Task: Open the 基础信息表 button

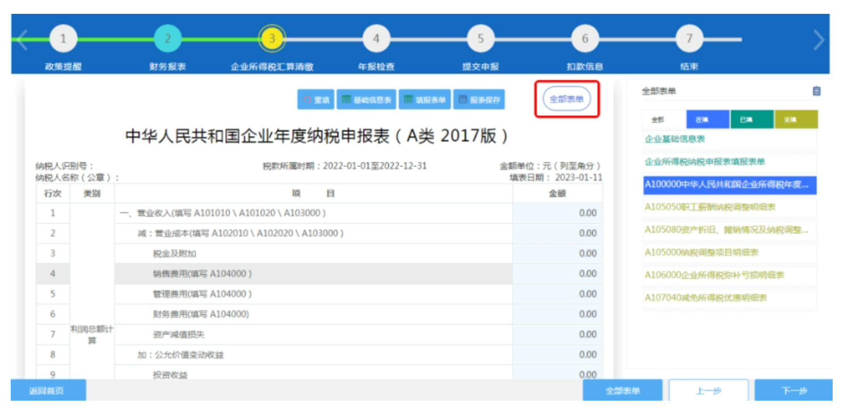Action: (x=366, y=100)
